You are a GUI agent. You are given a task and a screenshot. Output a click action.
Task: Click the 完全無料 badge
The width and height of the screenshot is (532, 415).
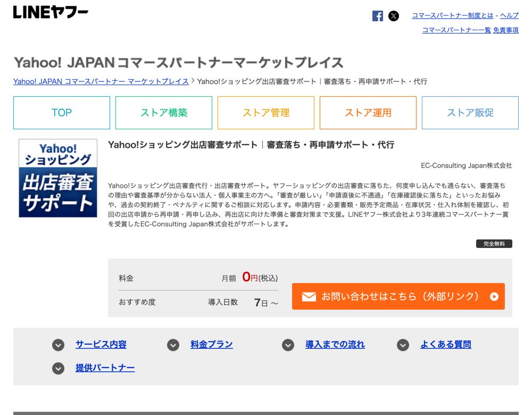(x=494, y=244)
